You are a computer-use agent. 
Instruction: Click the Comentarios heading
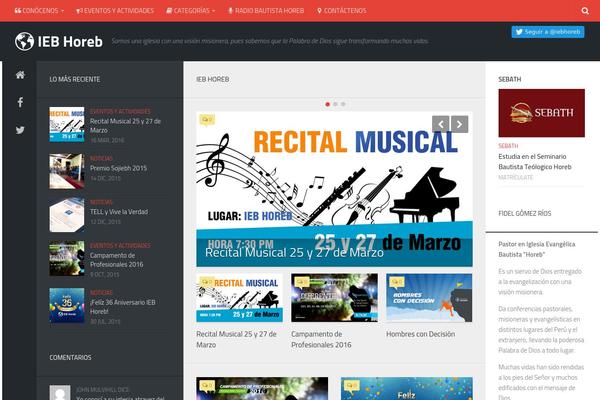[x=70, y=358]
